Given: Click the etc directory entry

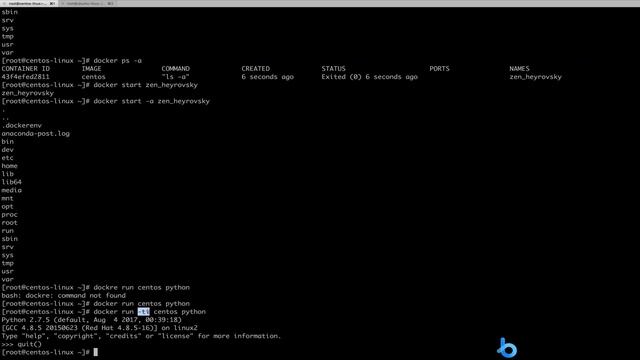Looking at the screenshot, I should [7, 158].
